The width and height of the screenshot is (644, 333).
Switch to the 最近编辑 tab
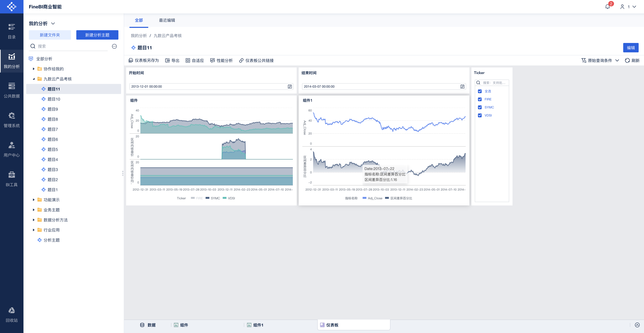click(x=167, y=20)
